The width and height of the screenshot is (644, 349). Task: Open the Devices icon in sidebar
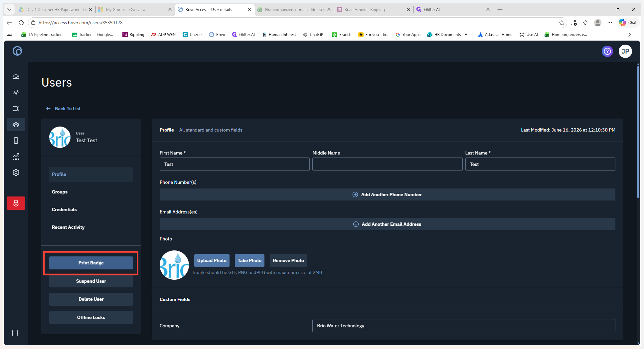(16, 141)
